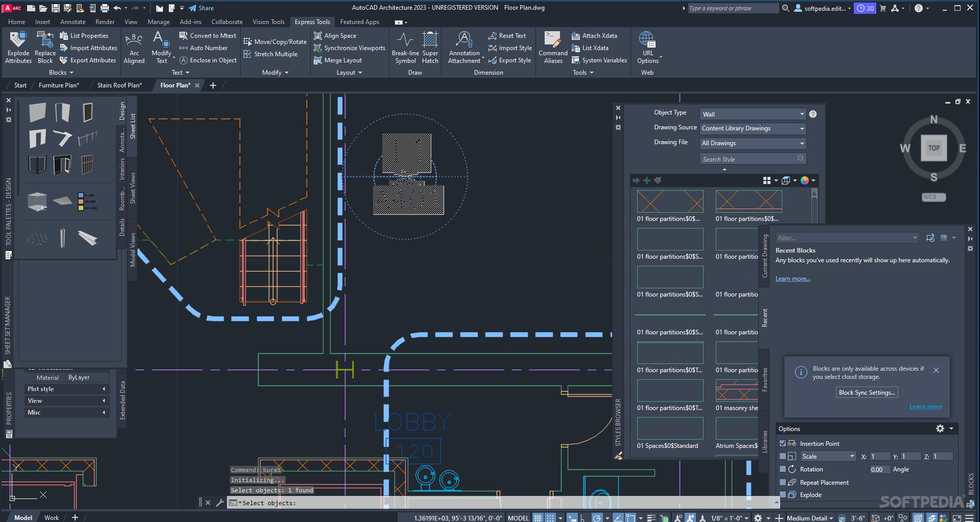
Task: Expand Blocks ribbon panel
Action: 61,73
